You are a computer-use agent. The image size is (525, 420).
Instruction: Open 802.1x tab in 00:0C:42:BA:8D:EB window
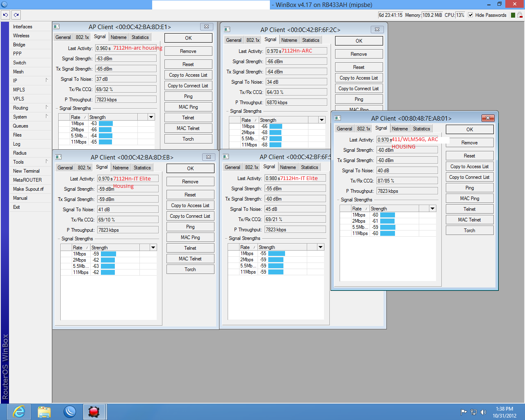click(x=84, y=168)
